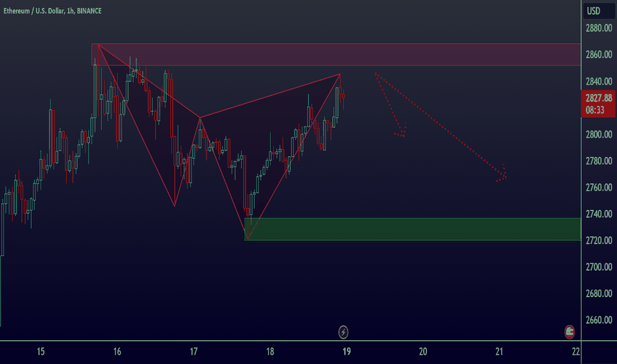This screenshot has width=617, height=364.
Task: Click date label 18 on time axis
Action: pos(270,351)
